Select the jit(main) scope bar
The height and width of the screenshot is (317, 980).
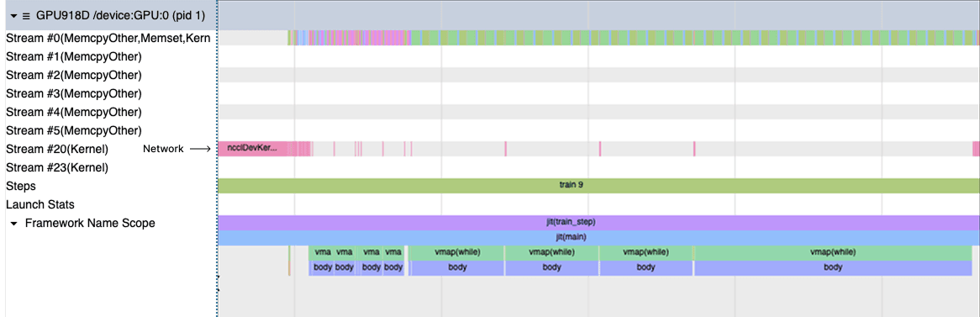click(598, 237)
